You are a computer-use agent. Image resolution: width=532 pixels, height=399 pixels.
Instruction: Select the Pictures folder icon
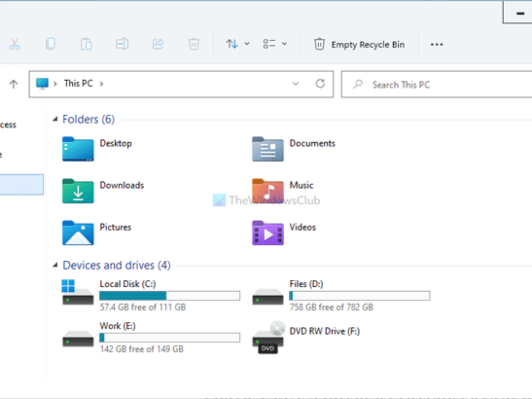pyautogui.click(x=78, y=232)
